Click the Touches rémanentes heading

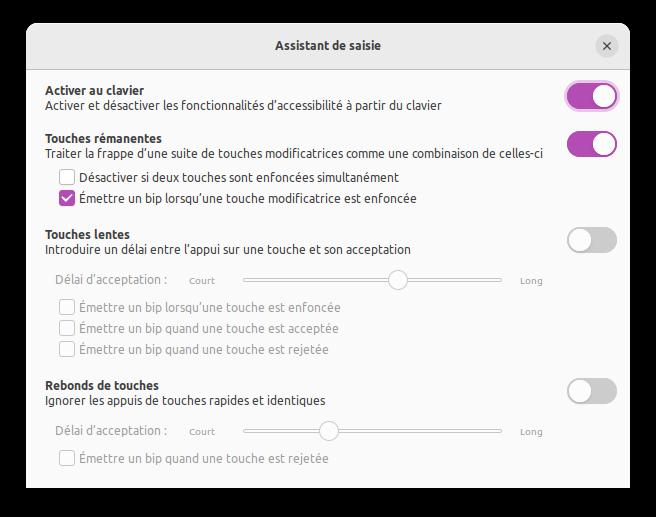tap(103, 138)
